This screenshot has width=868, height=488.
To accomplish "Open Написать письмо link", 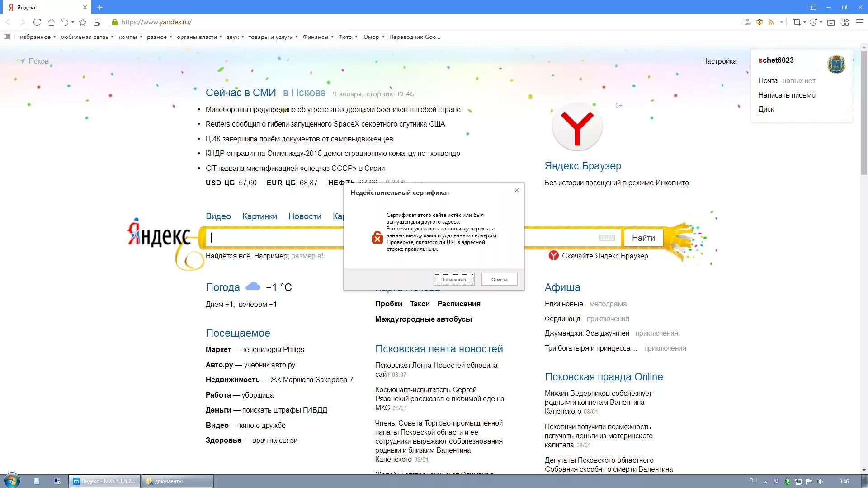I will coord(787,95).
